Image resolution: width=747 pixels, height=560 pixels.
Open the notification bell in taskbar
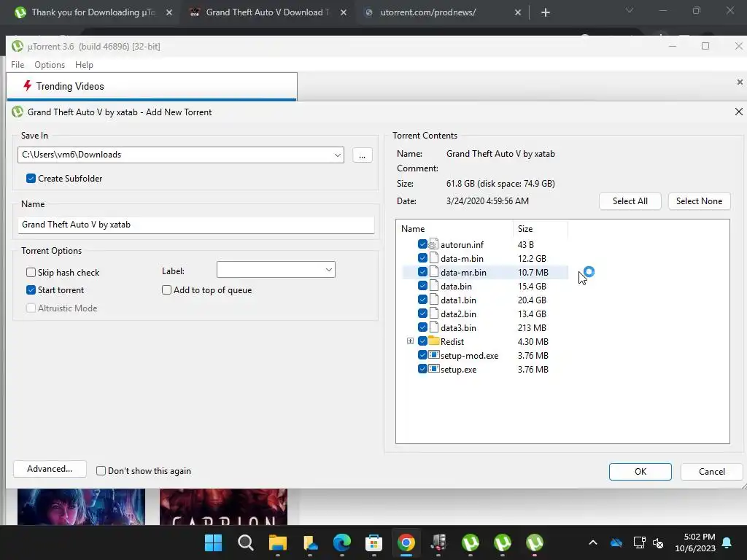point(727,542)
